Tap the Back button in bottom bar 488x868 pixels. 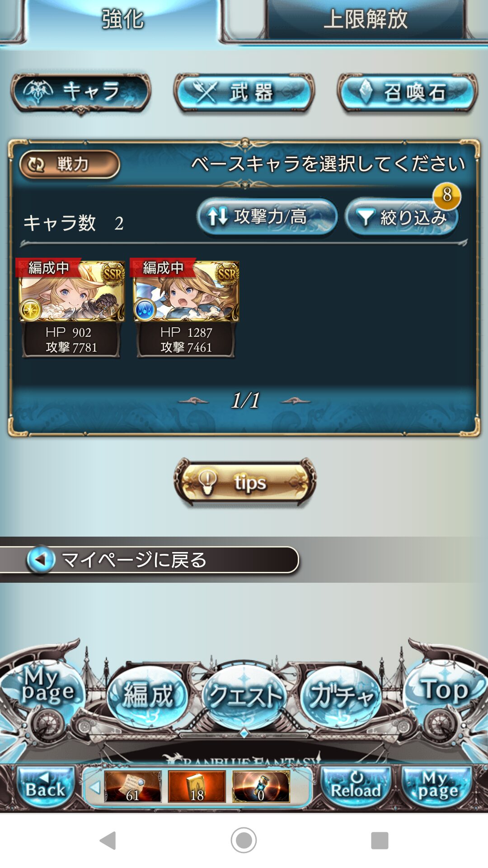pyautogui.click(x=45, y=786)
